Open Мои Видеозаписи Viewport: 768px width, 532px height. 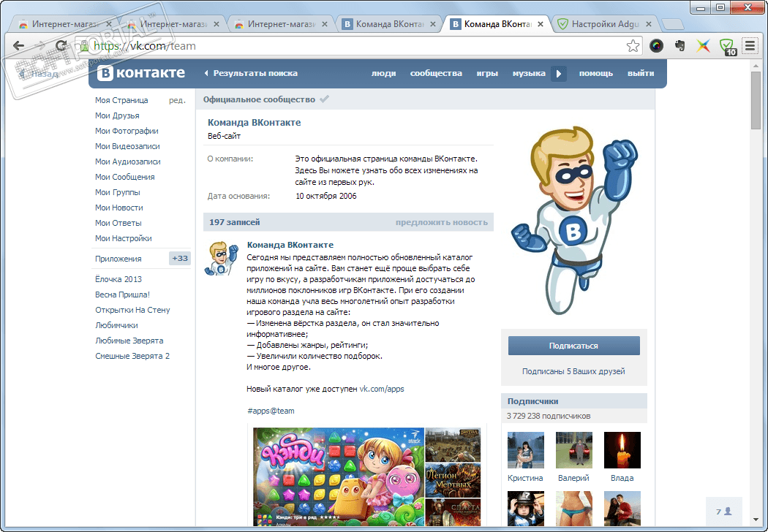[127, 146]
